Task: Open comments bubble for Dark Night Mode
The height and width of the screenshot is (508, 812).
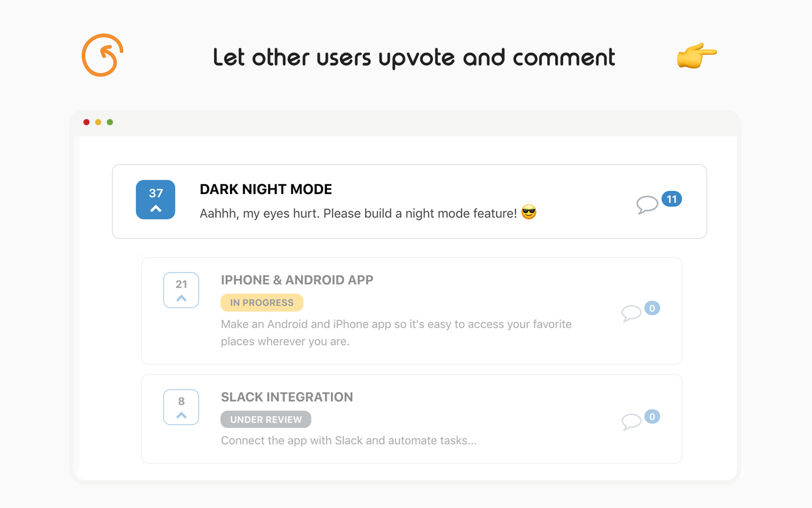Action: (x=647, y=204)
